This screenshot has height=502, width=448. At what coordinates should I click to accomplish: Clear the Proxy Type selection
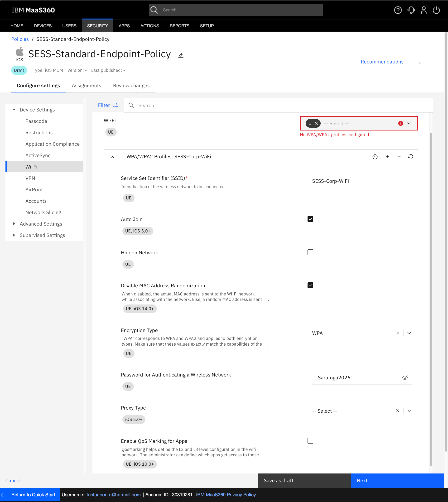coord(398,411)
